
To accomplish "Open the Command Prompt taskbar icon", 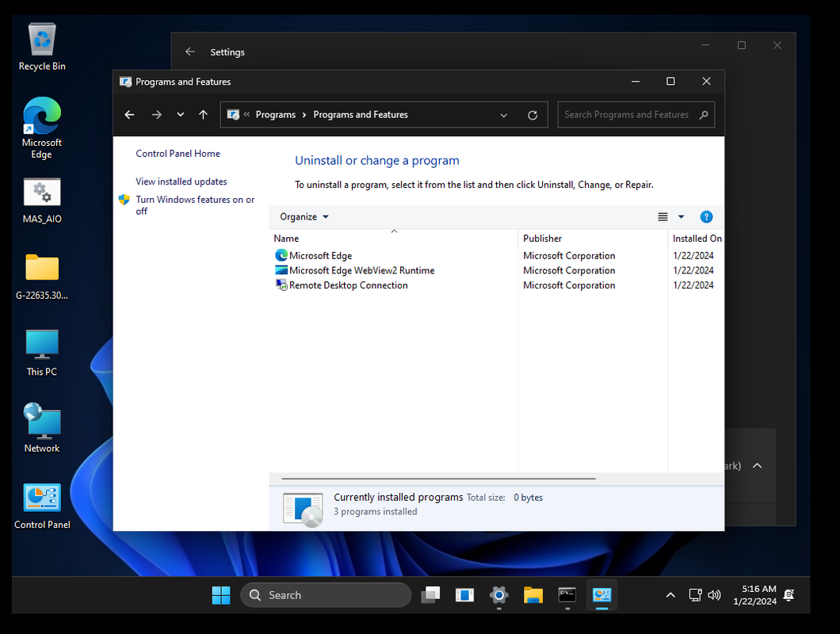I will tap(567, 595).
